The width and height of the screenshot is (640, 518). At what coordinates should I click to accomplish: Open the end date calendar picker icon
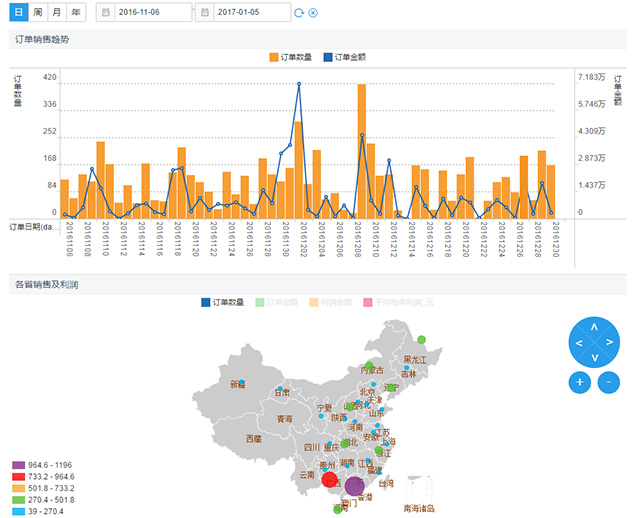(205, 12)
